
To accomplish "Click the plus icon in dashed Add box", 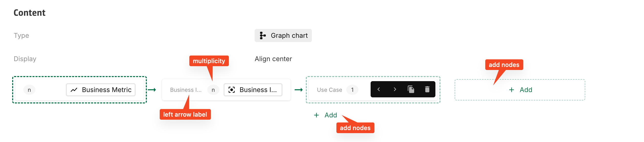I will 512,90.
